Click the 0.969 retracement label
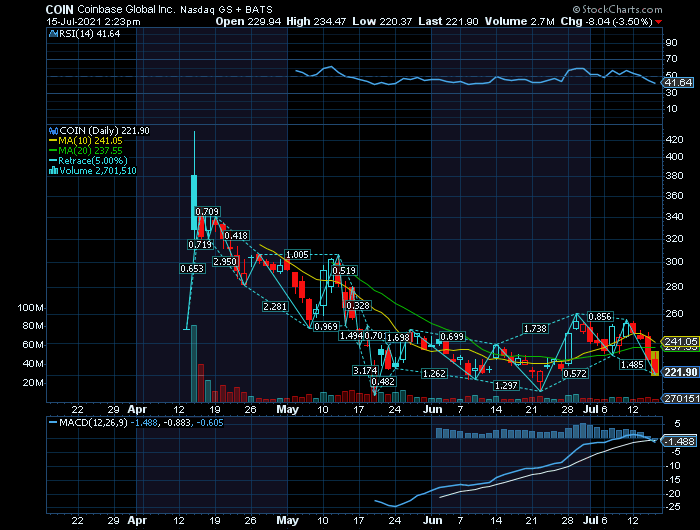The height and width of the screenshot is (530, 700). pos(326,326)
